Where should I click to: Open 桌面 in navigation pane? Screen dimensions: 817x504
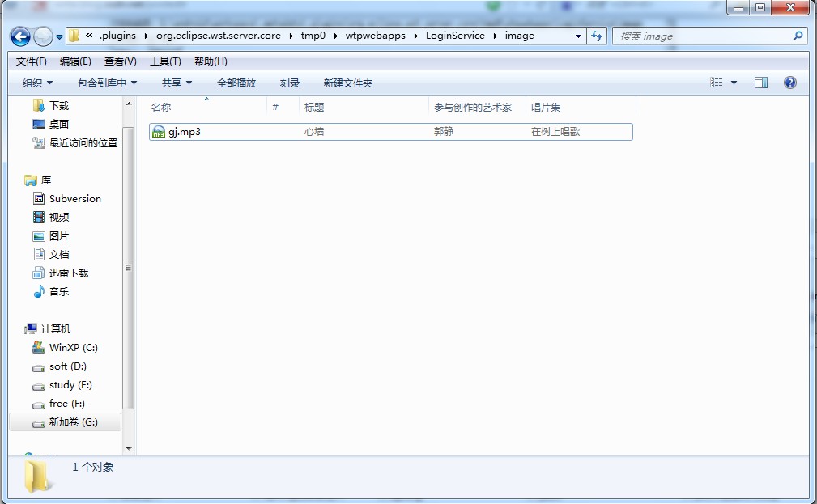point(59,124)
